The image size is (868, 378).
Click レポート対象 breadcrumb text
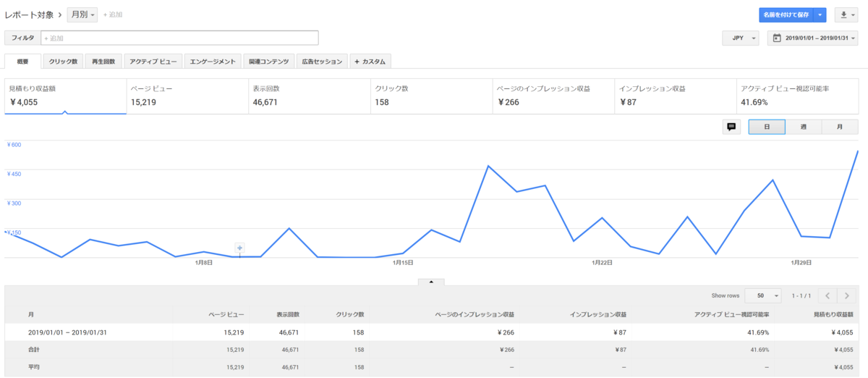pos(29,14)
